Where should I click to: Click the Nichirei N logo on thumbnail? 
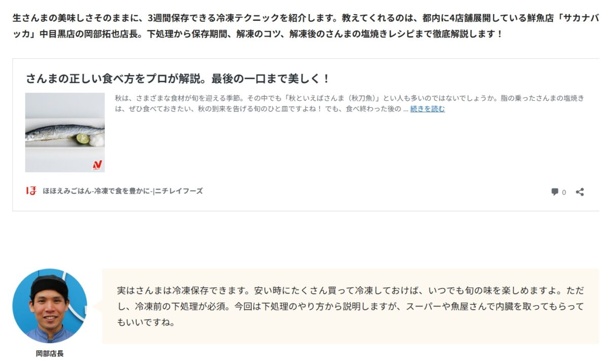(x=97, y=165)
